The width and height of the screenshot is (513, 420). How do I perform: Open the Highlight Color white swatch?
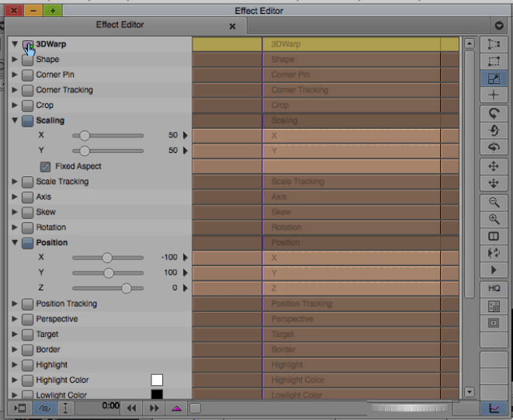coord(157,380)
